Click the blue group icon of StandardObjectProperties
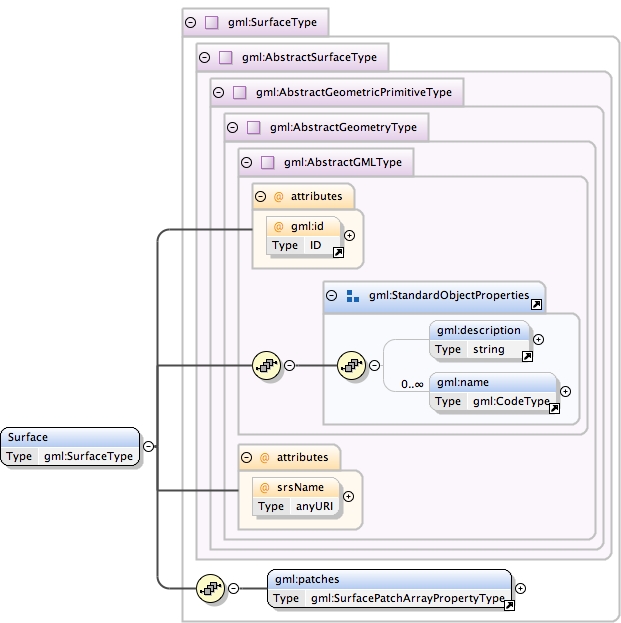The height and width of the screenshot is (623, 621). tap(353, 296)
